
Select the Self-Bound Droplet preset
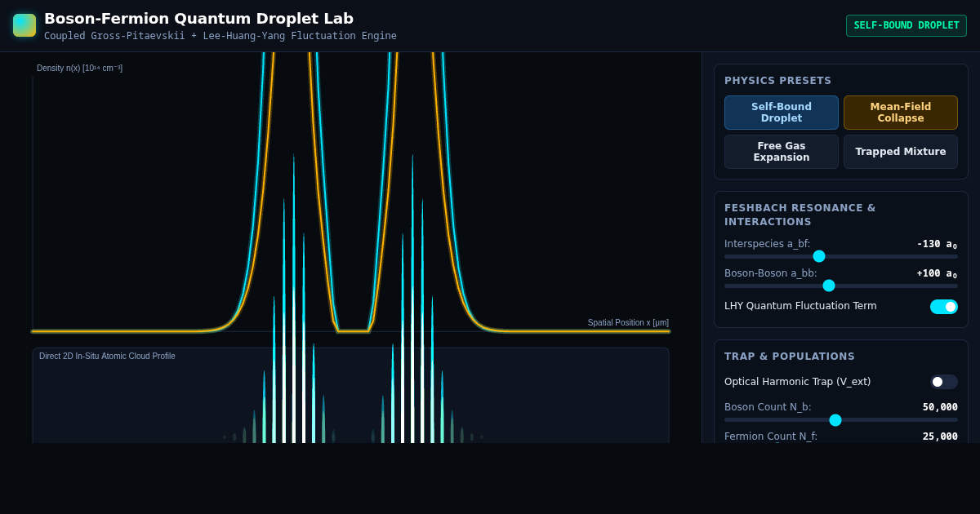782,113
